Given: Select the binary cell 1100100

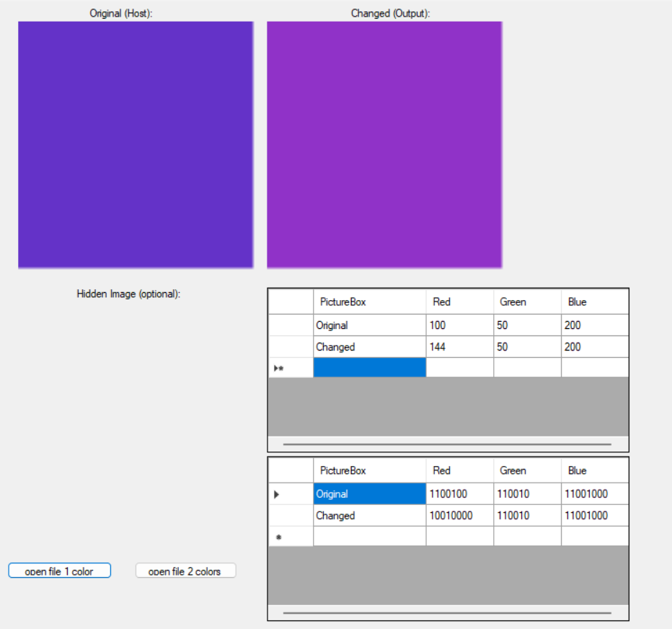Looking at the screenshot, I should pyautogui.click(x=459, y=494).
